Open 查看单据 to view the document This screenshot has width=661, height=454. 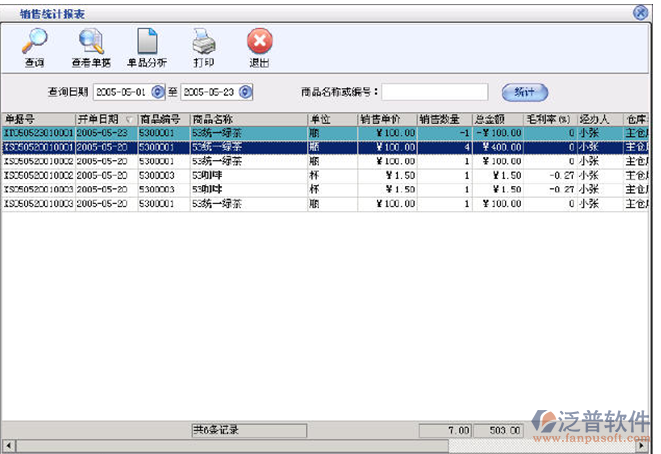click(91, 44)
